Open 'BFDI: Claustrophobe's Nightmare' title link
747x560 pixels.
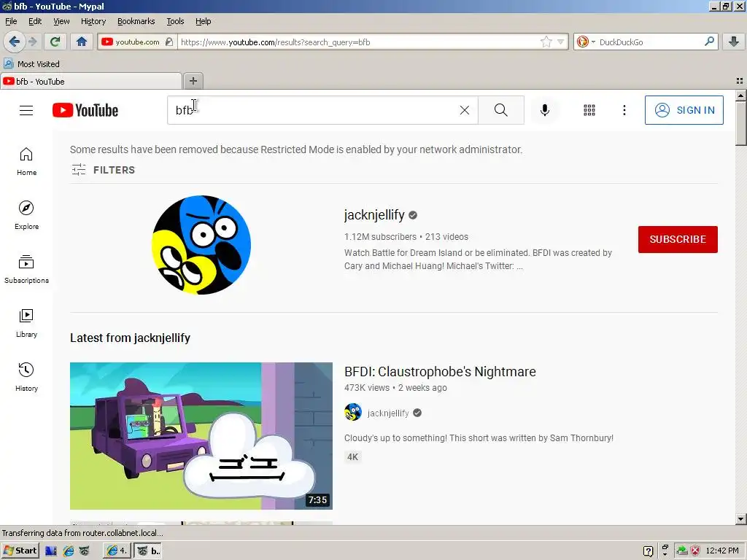(440, 371)
